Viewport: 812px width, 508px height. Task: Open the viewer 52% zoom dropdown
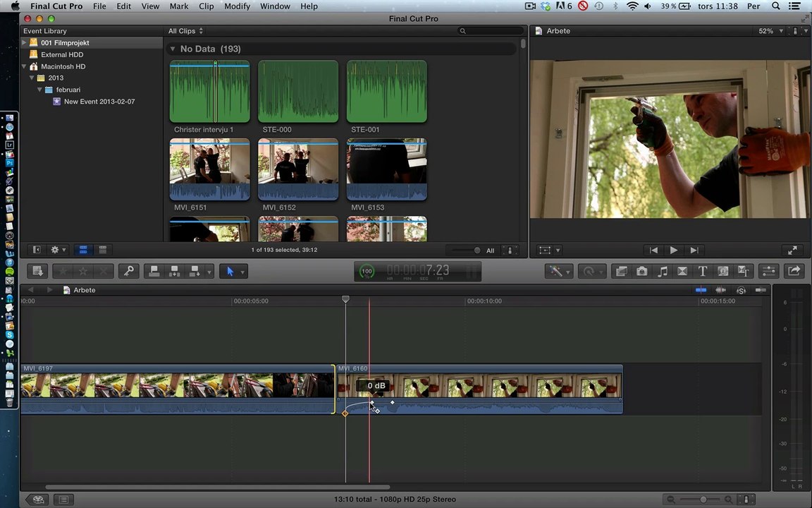coord(770,30)
